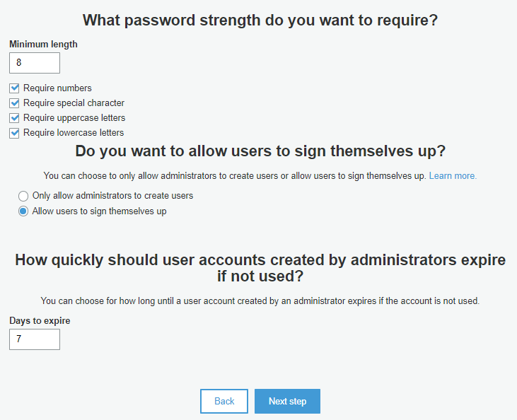Select Only allow administrators radio button

pyautogui.click(x=23, y=196)
